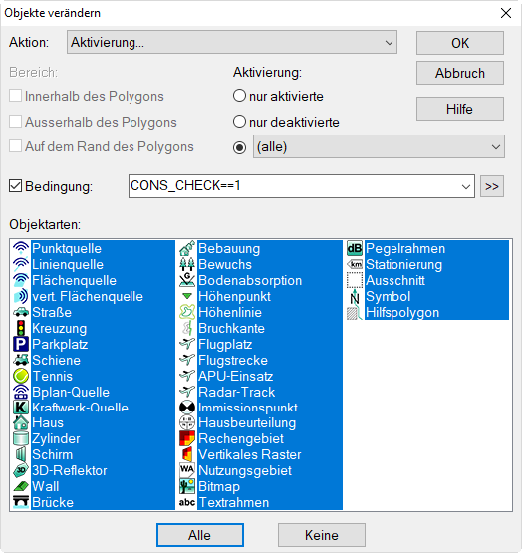Uncheck the Bedingung checkbox

(16, 186)
